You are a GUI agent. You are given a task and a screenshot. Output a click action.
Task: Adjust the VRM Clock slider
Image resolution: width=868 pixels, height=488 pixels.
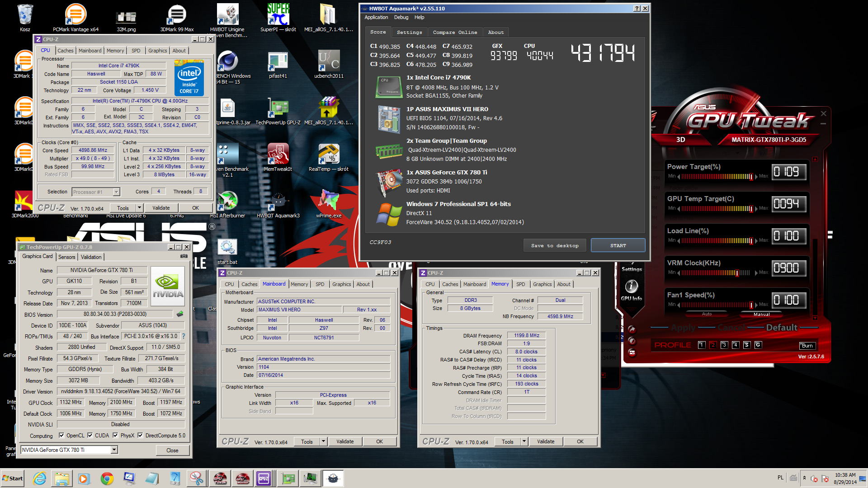717,273
